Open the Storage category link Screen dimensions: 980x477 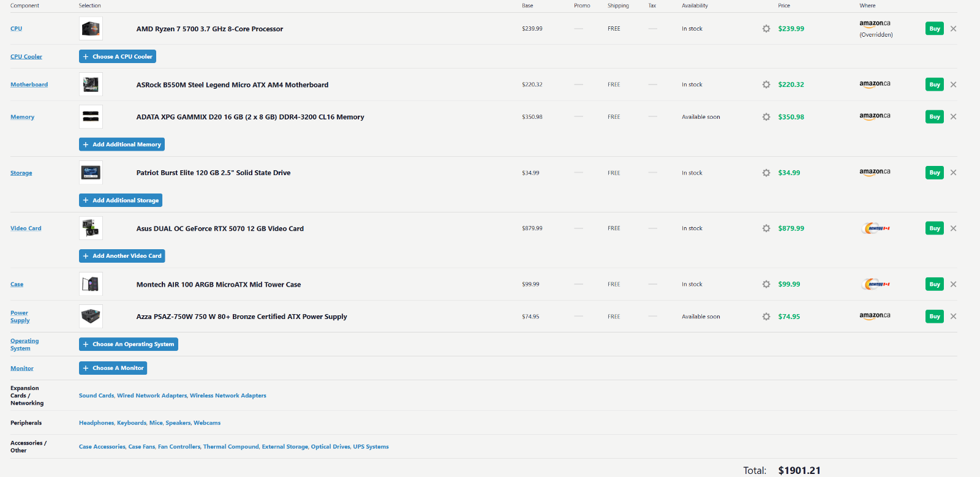21,173
